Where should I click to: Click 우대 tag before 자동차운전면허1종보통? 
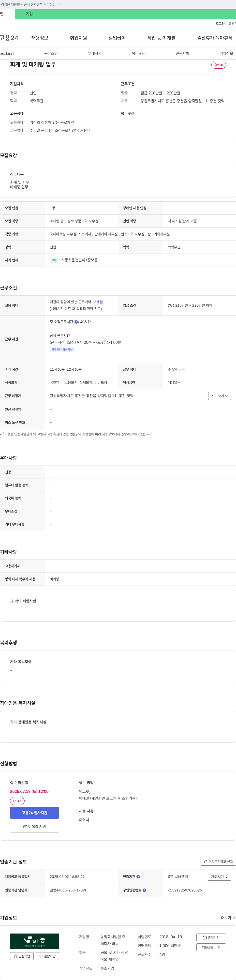tap(54, 260)
